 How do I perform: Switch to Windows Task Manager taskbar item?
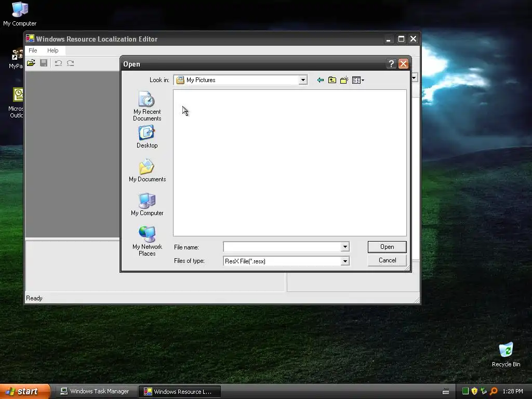96,391
